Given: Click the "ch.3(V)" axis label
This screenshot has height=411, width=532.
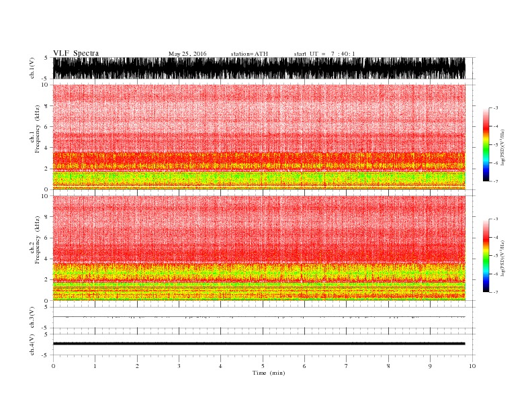Looking at the screenshot, I should click(x=32, y=318).
